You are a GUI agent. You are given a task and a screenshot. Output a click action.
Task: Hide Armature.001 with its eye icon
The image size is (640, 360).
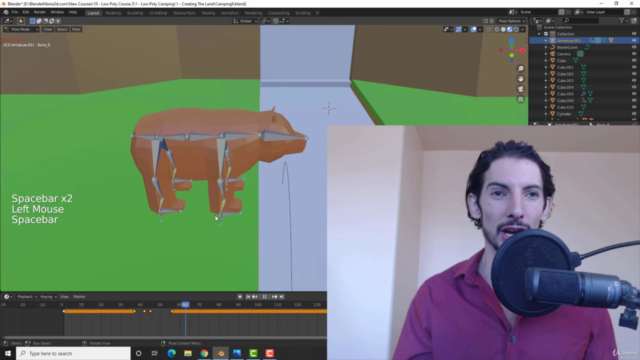634,40
